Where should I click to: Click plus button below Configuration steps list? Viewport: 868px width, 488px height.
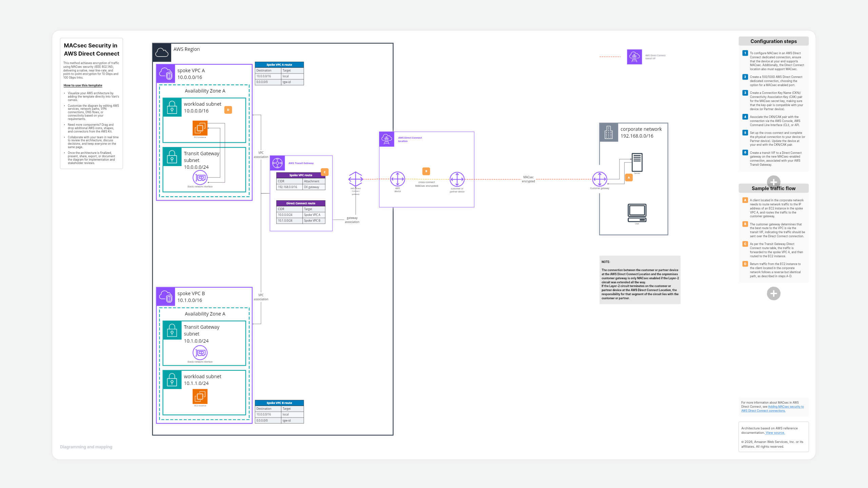pyautogui.click(x=774, y=182)
